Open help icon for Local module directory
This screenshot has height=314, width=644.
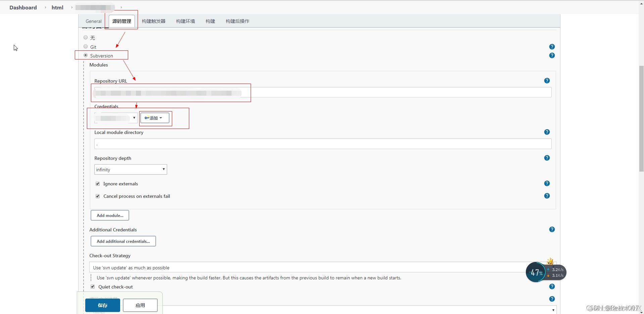pyautogui.click(x=547, y=132)
